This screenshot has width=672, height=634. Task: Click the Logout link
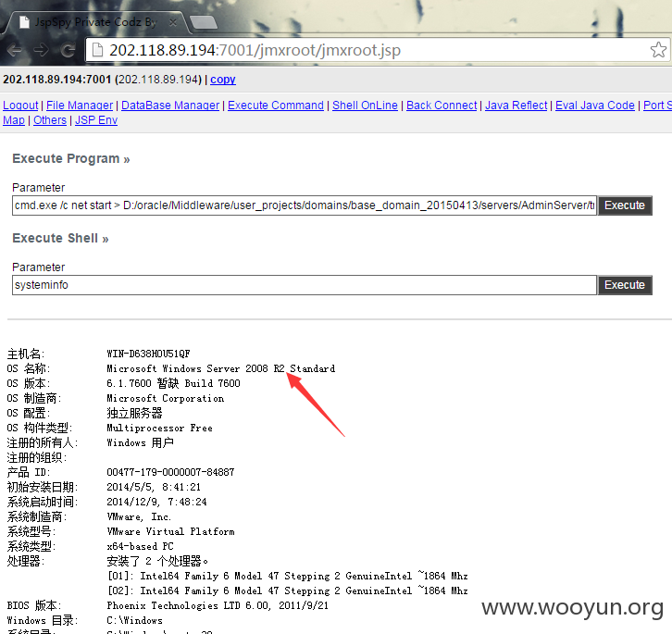20,105
